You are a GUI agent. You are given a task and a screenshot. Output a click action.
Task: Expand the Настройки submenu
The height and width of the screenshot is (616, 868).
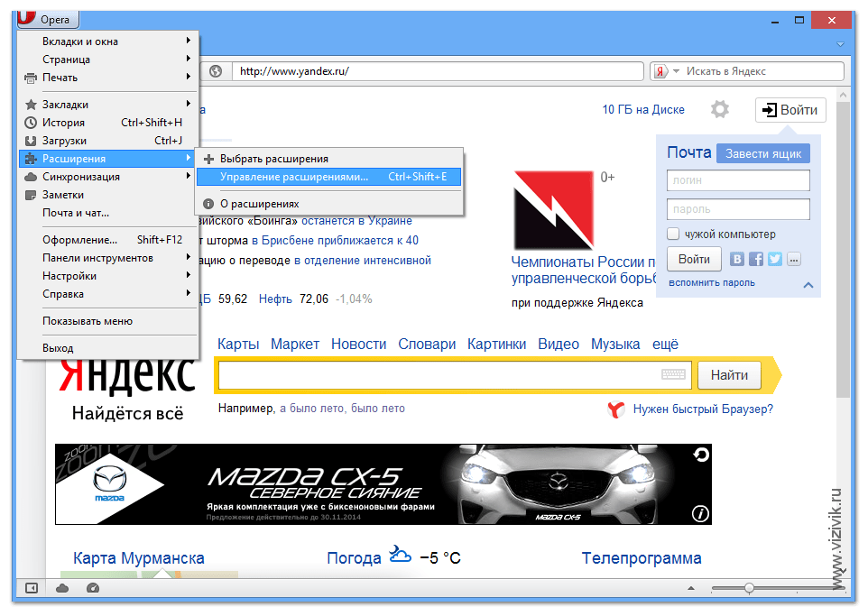click(x=108, y=276)
